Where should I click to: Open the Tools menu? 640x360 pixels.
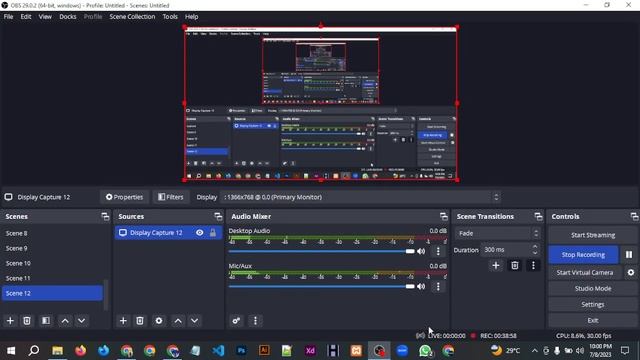[170, 17]
